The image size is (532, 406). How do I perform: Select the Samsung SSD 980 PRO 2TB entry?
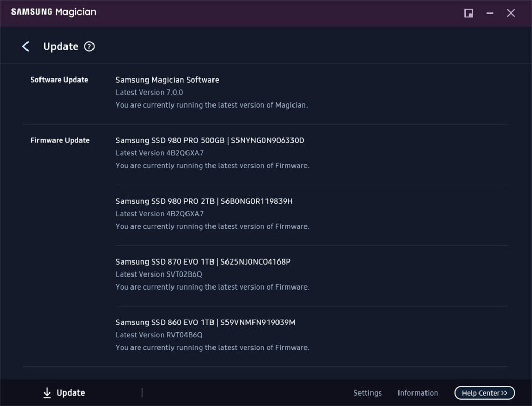pos(204,201)
